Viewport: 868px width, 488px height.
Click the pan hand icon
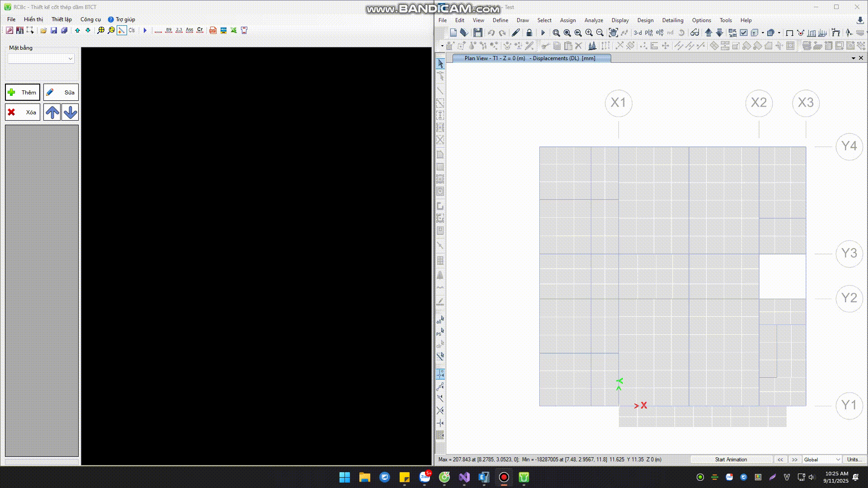tap(613, 33)
